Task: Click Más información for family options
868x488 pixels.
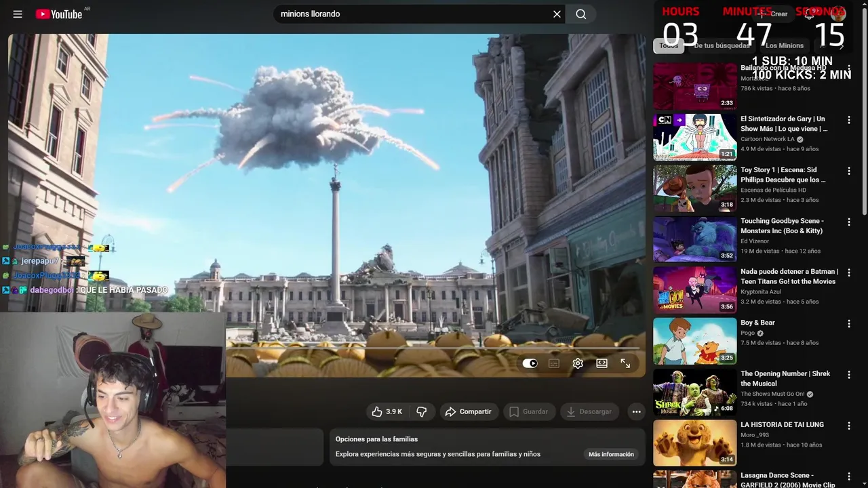Action: (611, 454)
